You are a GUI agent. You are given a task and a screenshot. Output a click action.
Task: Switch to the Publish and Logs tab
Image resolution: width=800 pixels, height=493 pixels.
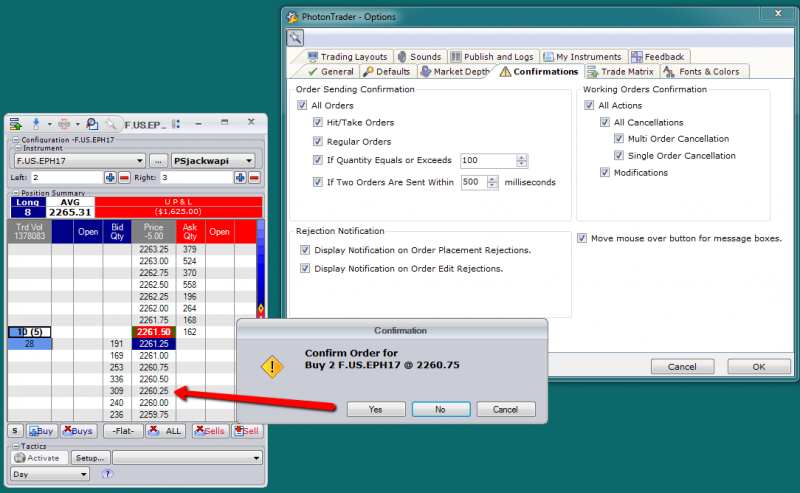[492, 57]
